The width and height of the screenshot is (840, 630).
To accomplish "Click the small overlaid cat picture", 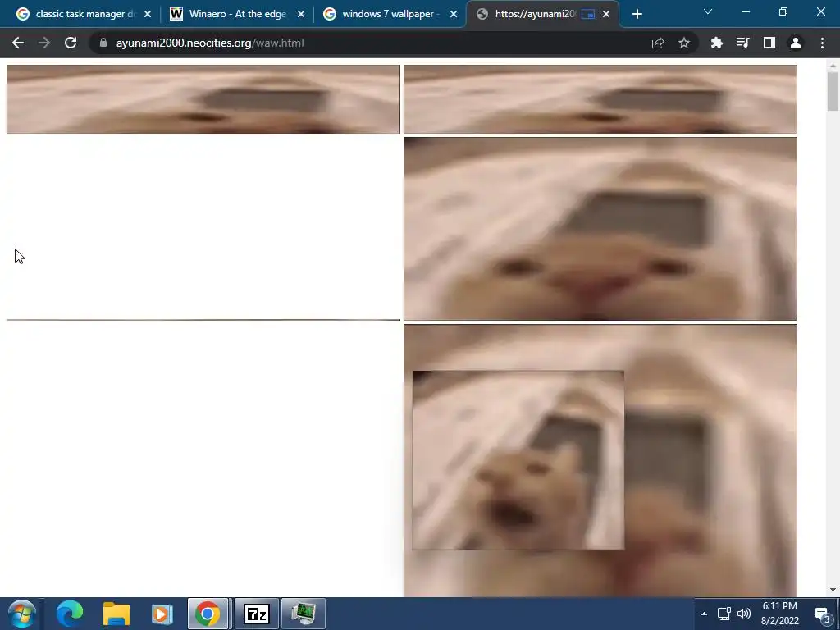I will tap(518, 459).
